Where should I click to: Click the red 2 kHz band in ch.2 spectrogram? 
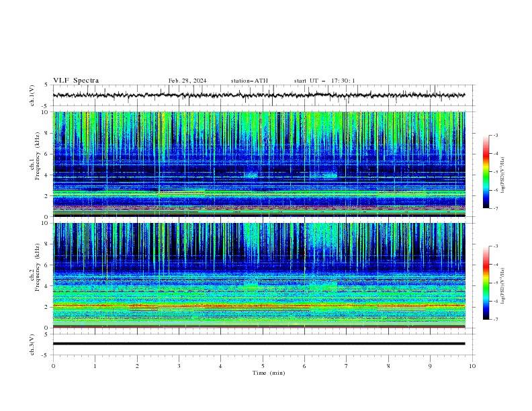point(259,306)
